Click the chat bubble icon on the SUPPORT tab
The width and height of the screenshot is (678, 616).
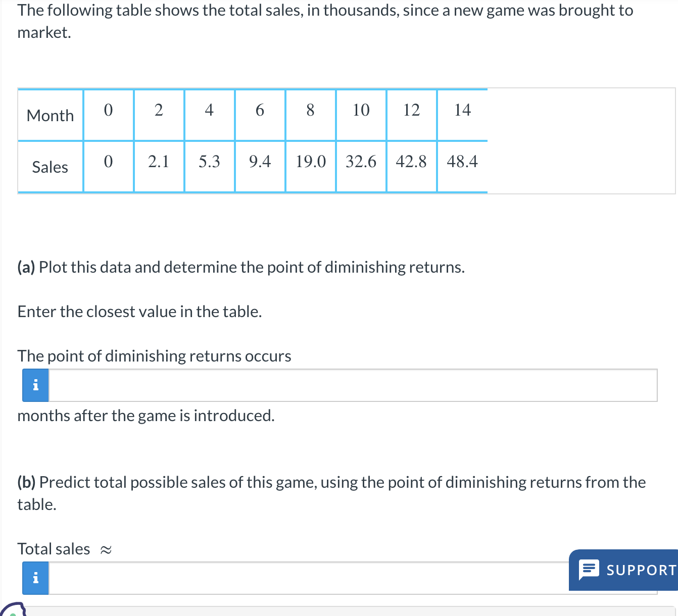tap(589, 570)
